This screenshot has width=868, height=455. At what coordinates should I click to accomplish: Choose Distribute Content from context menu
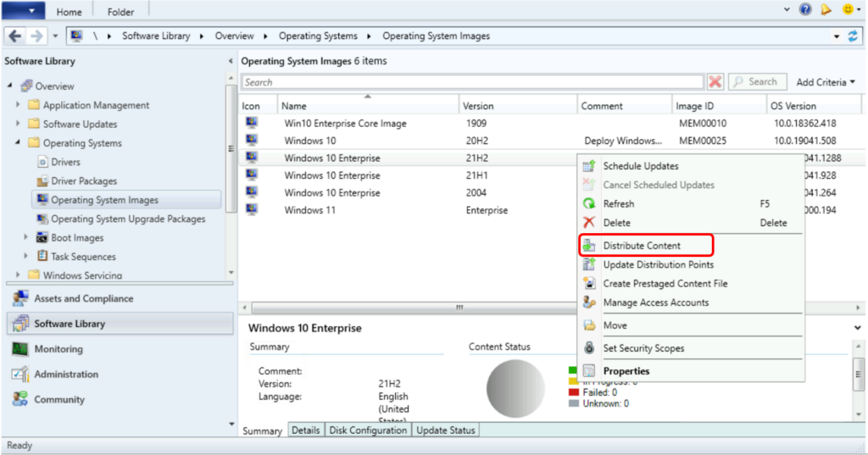(x=646, y=245)
